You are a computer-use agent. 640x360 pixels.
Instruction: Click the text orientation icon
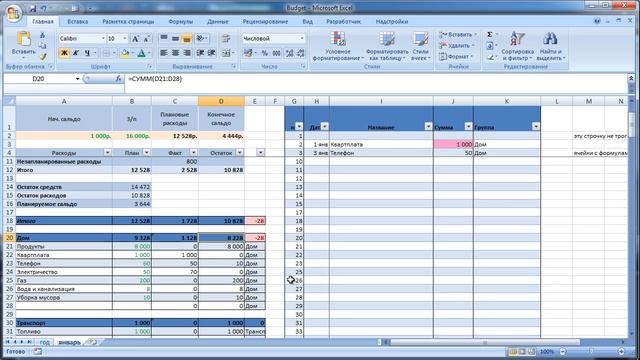tap(201, 39)
